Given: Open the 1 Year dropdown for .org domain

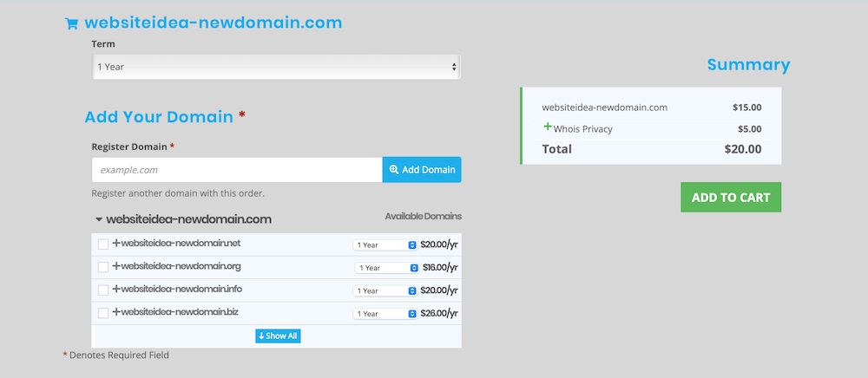Looking at the screenshot, I should click(387, 268).
